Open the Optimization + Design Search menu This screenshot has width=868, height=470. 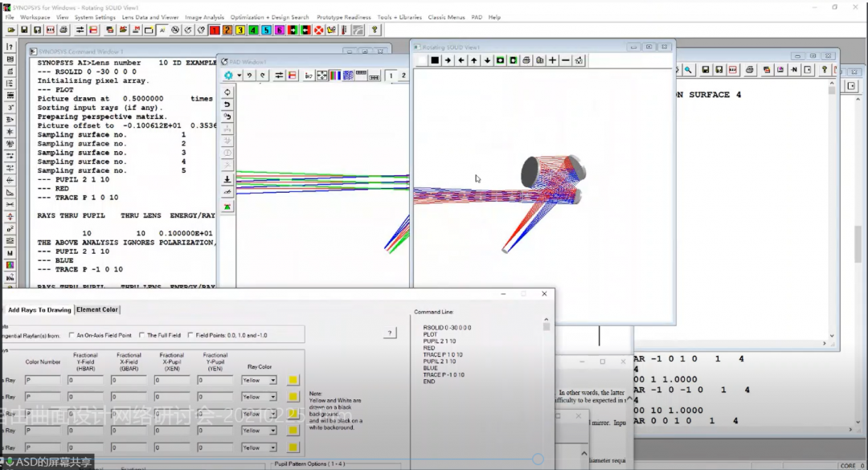tap(269, 17)
